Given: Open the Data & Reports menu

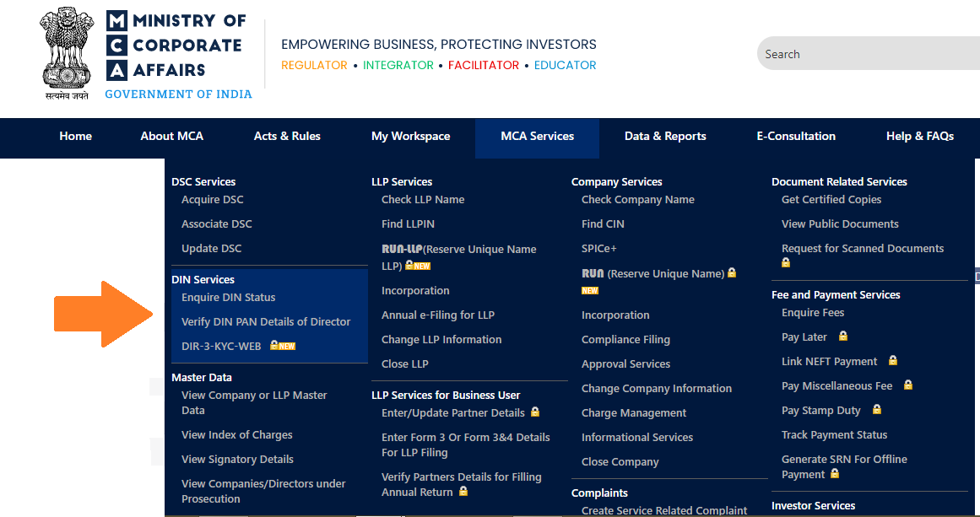Looking at the screenshot, I should click(665, 136).
